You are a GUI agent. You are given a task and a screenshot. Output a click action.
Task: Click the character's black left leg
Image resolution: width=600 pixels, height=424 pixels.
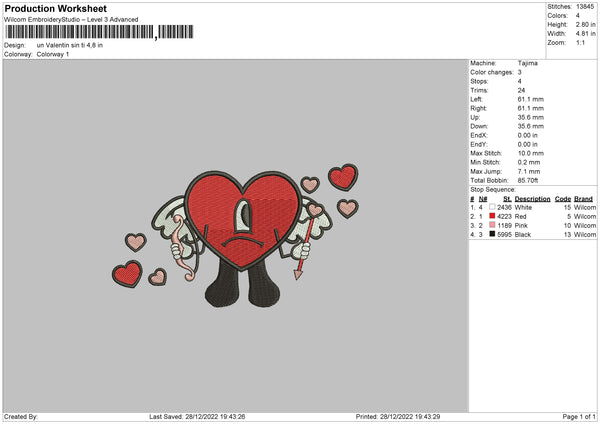click(x=223, y=287)
